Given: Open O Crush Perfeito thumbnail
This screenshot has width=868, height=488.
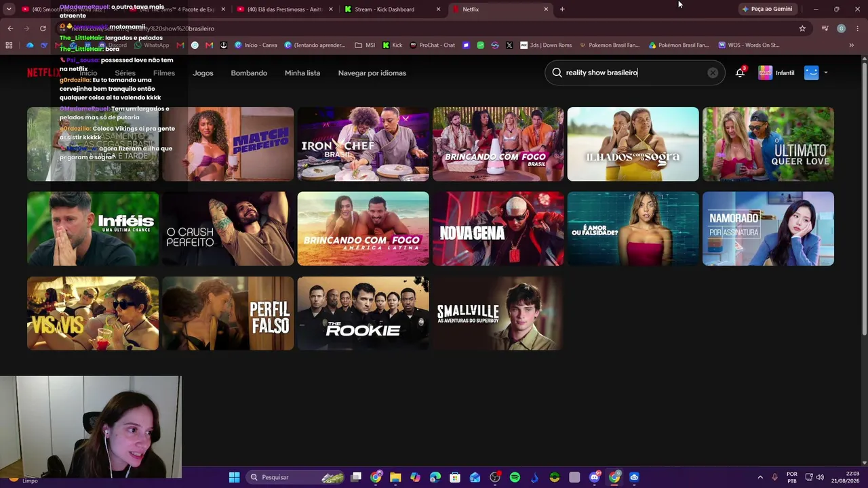Looking at the screenshot, I should (228, 228).
